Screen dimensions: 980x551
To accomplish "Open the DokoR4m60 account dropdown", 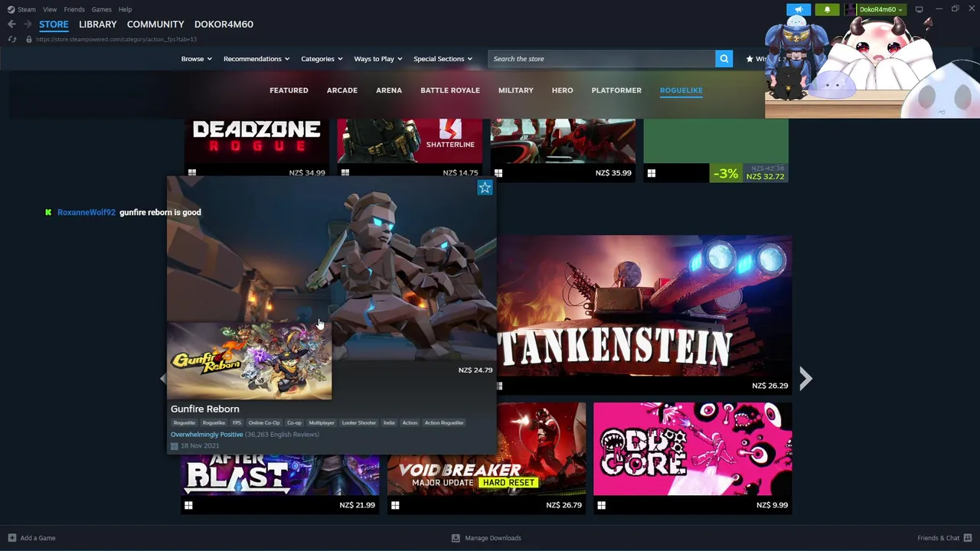I will pyautogui.click(x=881, y=9).
